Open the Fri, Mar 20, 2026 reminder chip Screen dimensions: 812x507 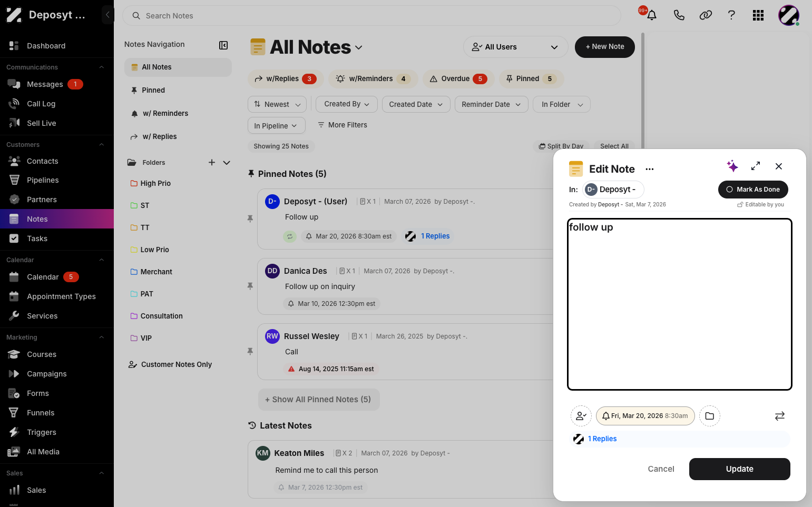(645, 416)
